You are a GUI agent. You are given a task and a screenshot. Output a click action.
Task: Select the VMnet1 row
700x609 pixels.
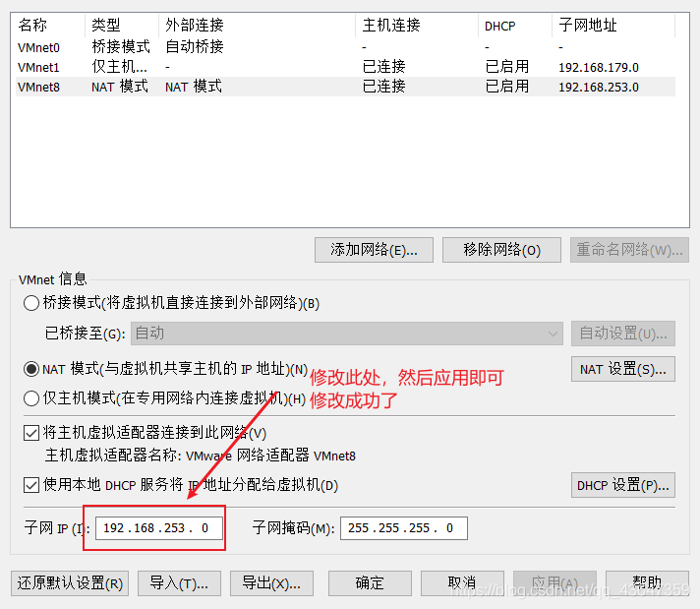345,67
